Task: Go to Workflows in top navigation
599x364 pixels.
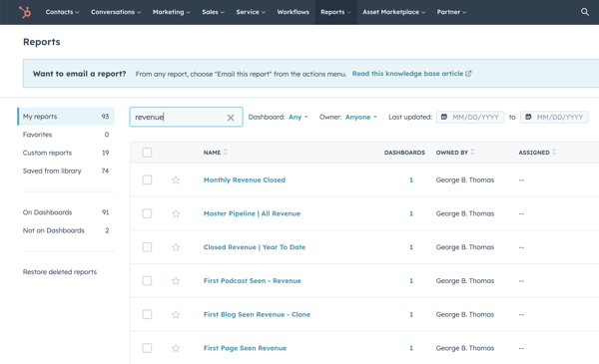Action: pyautogui.click(x=293, y=12)
